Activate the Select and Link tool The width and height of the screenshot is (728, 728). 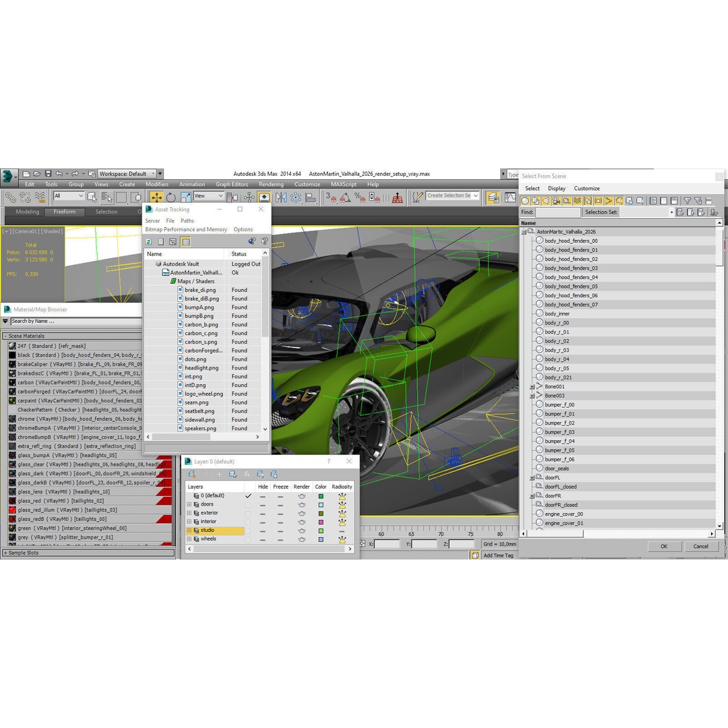10,198
